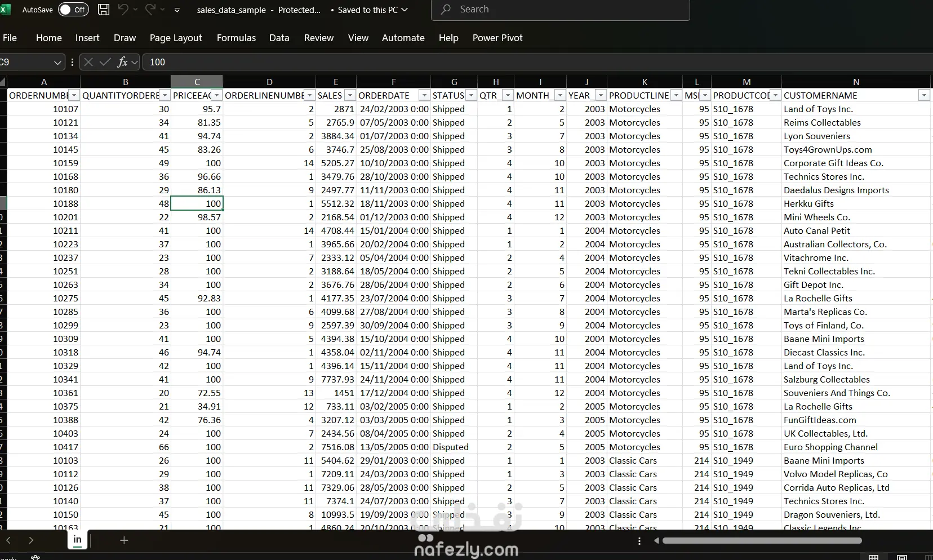Click the horizontal scrollbar thumb
This screenshot has width=933, height=560.
[x=762, y=541]
